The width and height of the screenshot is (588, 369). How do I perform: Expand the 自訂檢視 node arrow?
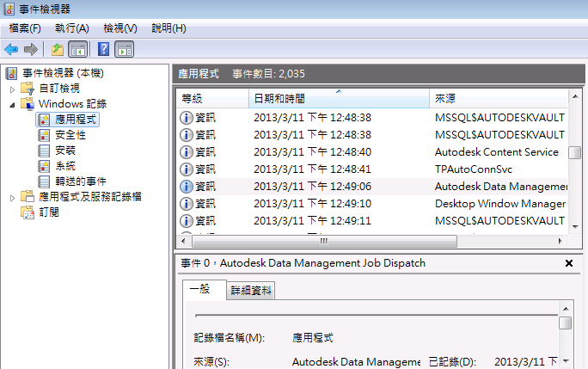coord(12,89)
